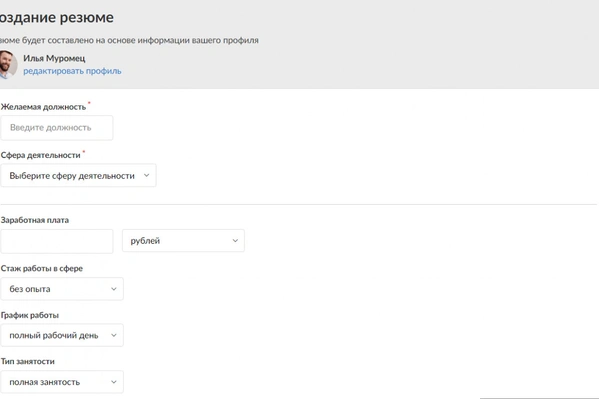Click chevron icon beside рублей
Image resolution: width=599 pixels, height=399 pixels.
[235, 241]
